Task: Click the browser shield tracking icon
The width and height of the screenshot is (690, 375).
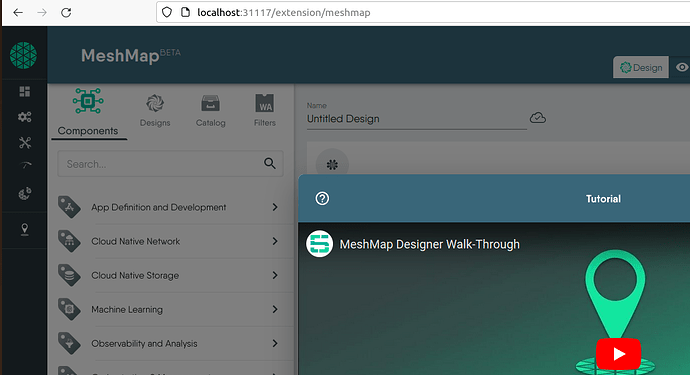Action: coord(167,12)
